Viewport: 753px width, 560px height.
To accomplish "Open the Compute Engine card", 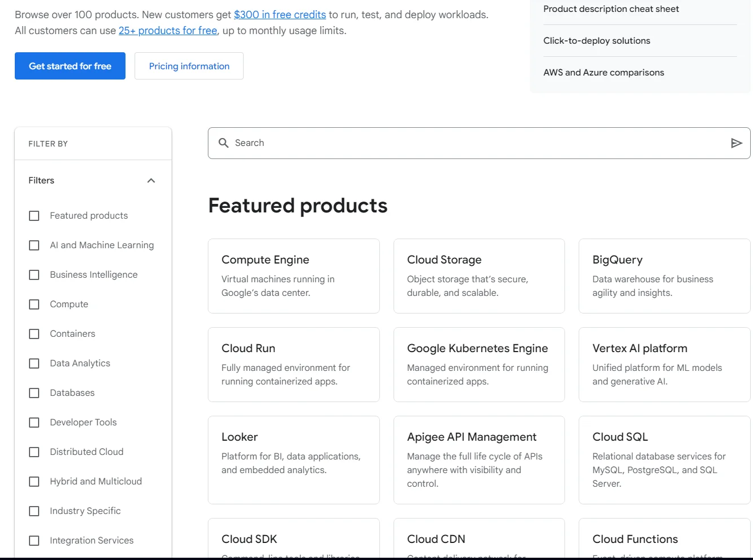I will [294, 276].
